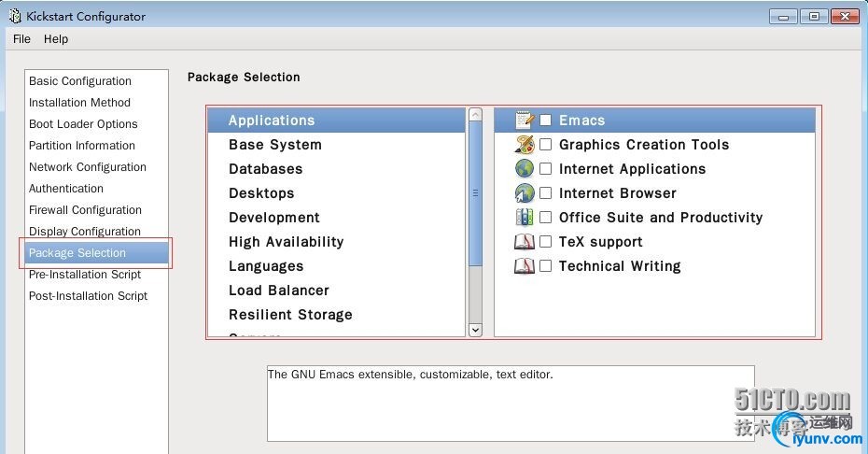This screenshot has height=454, width=868.
Task: Click the Office Suite and Productivity label
Action: click(x=661, y=218)
